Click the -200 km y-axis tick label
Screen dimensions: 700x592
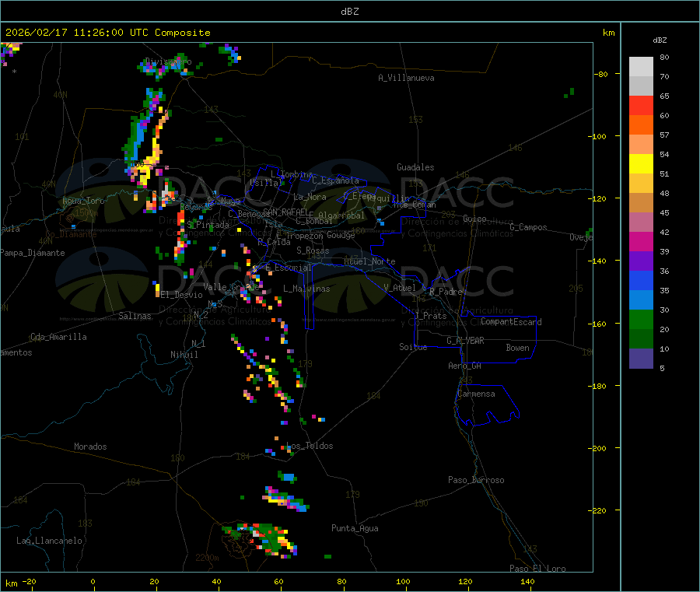(597, 448)
